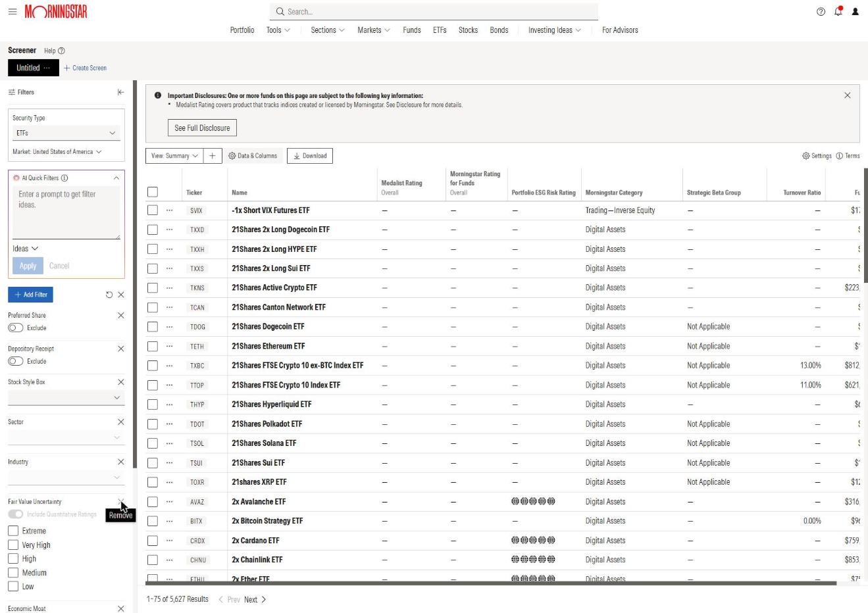
Task: Go to the Stocks section
Action: [468, 30]
